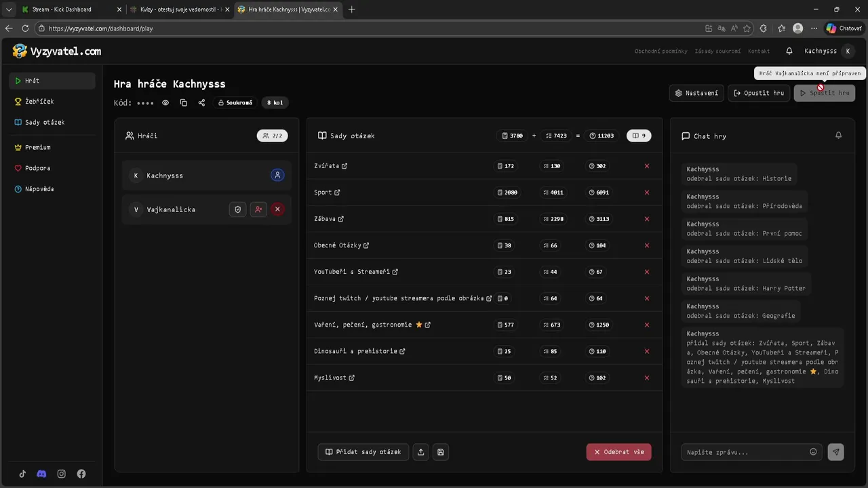
Task: Open new browser tab
Action: tap(351, 9)
